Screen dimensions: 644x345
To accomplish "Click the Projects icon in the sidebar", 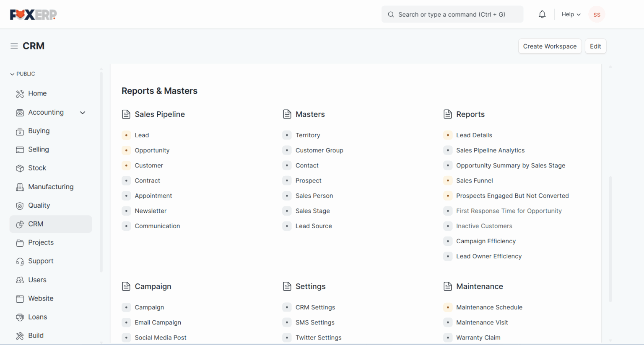I will [20, 242].
